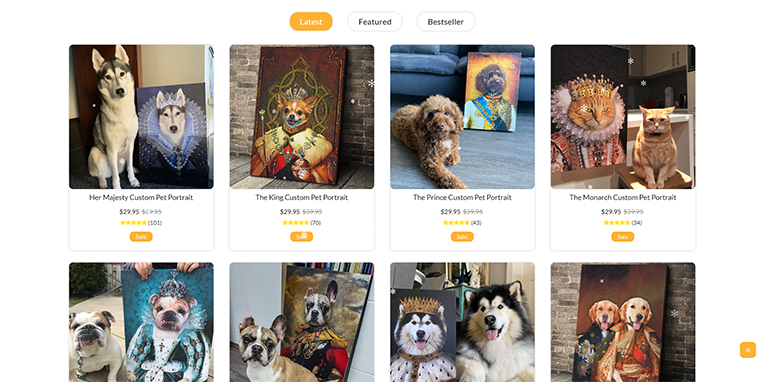Click the poodle Prince portrait image
Image resolution: width=764 pixels, height=389 pixels.
tap(462, 117)
